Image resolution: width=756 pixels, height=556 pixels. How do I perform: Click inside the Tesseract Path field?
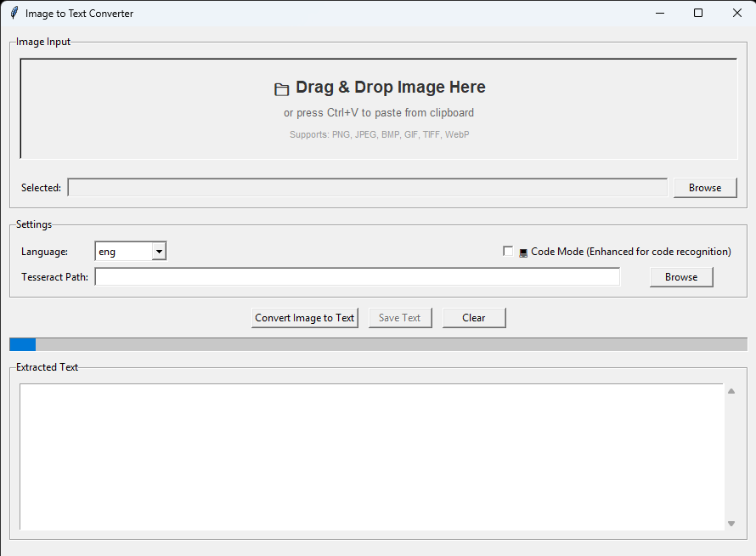click(x=357, y=276)
